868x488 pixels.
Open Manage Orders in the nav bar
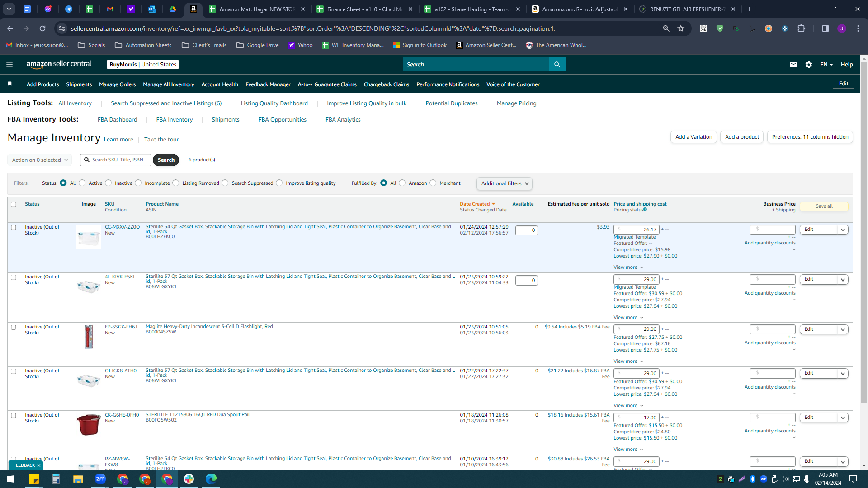(x=117, y=84)
